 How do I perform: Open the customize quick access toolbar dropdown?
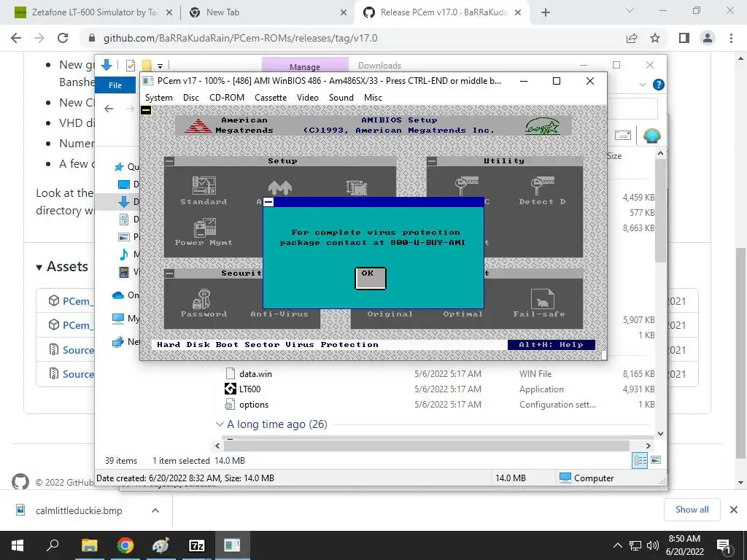160,66
